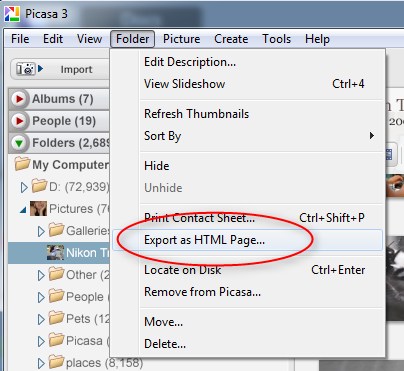Image resolution: width=404 pixels, height=371 pixels.
Task: Open the Picture menu
Action: [181, 39]
